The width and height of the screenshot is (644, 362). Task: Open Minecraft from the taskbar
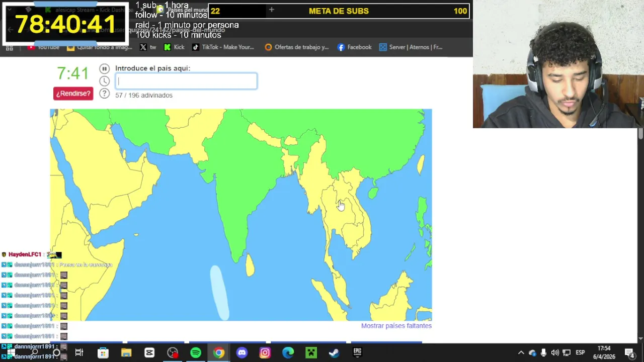point(311,353)
